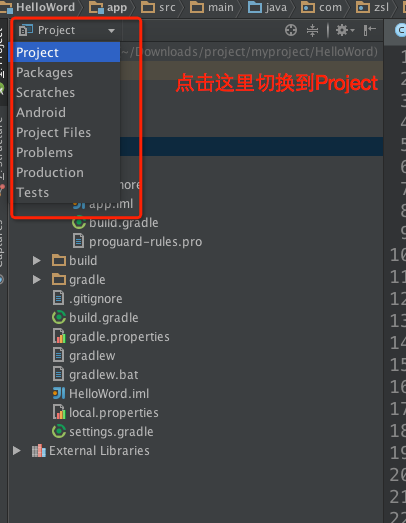406x523 pixels.
Task: Expand the gradle folder
Action: pyautogui.click(x=37, y=280)
